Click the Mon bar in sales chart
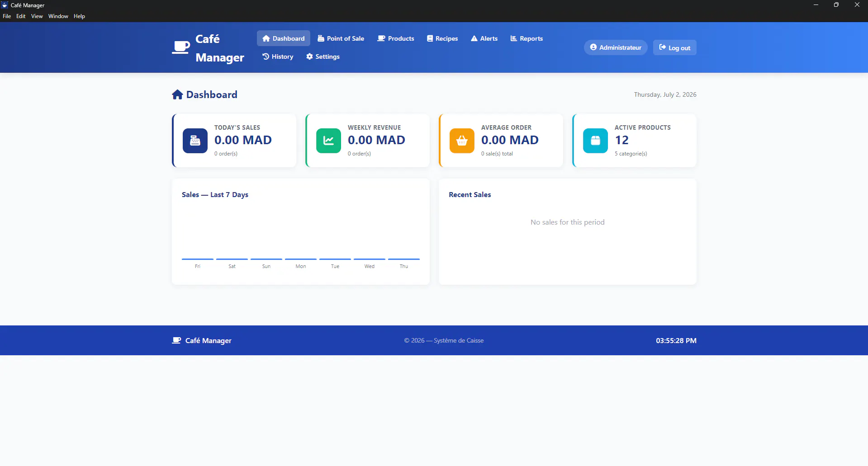This screenshot has height=466, width=868. tap(301, 259)
